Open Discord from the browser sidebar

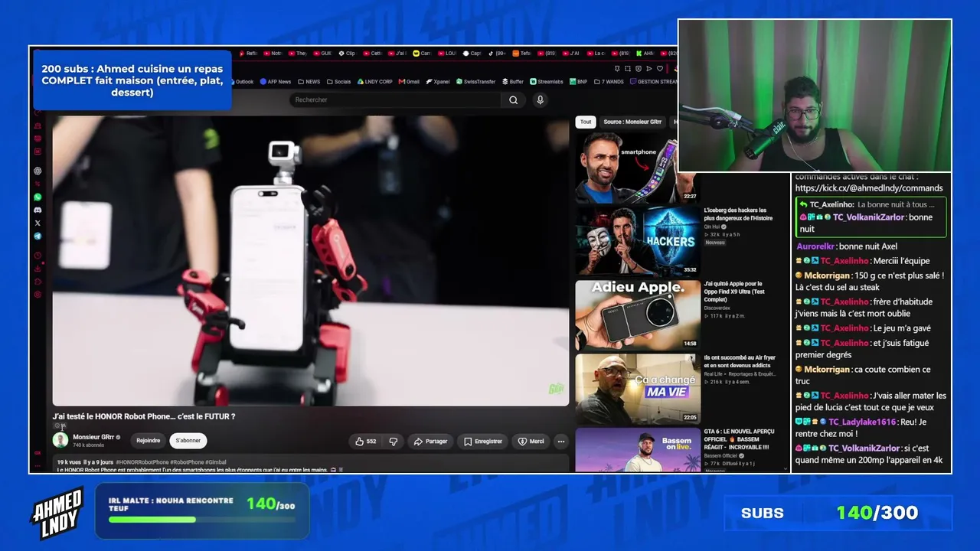[x=38, y=210]
